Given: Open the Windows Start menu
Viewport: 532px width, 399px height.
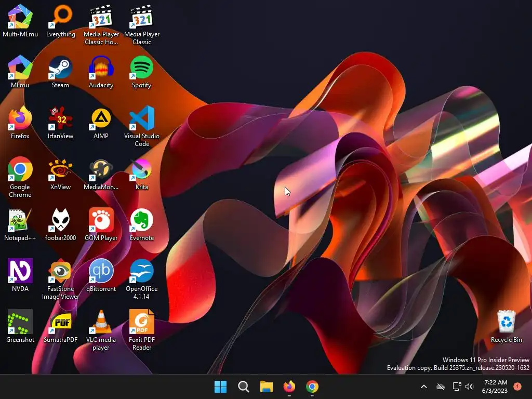Looking at the screenshot, I should 220,387.
